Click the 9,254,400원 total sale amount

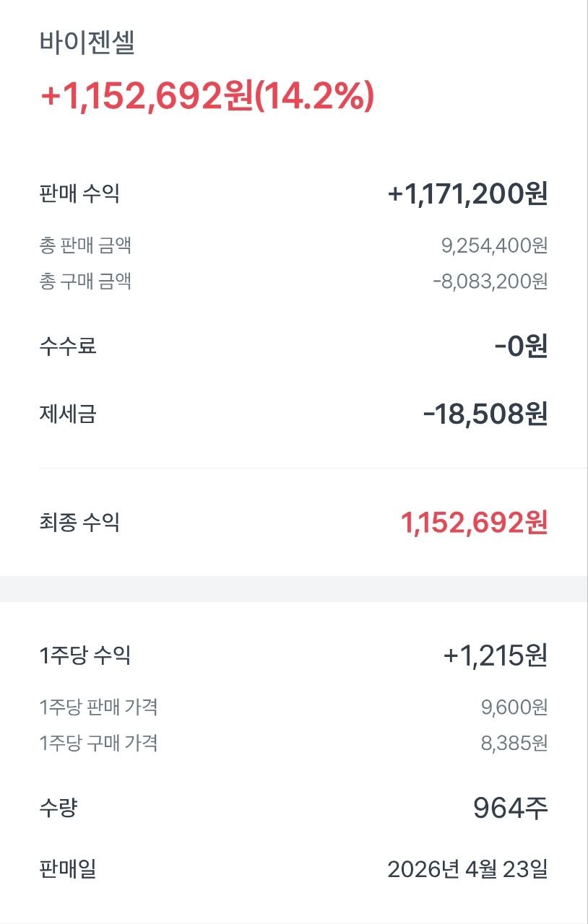[494, 245]
